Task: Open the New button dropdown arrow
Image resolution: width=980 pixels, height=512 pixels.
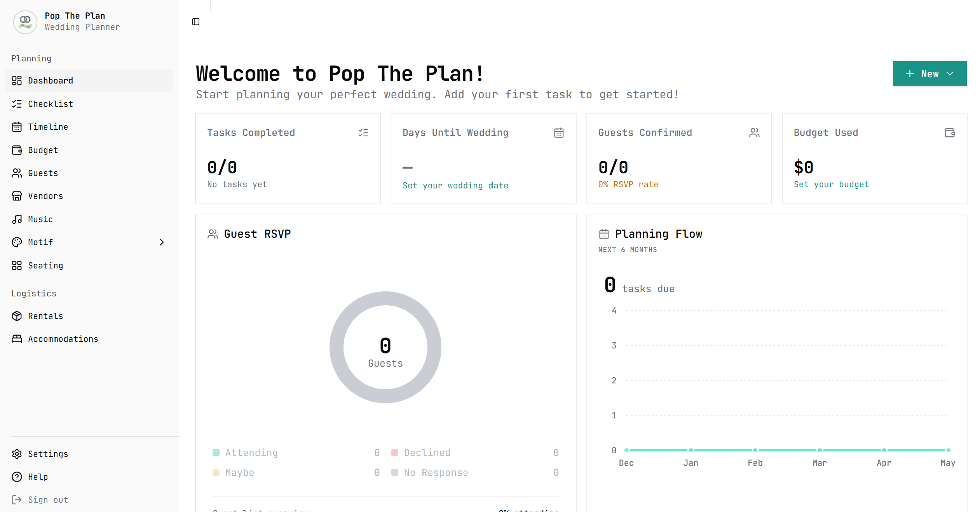Action: click(x=951, y=73)
